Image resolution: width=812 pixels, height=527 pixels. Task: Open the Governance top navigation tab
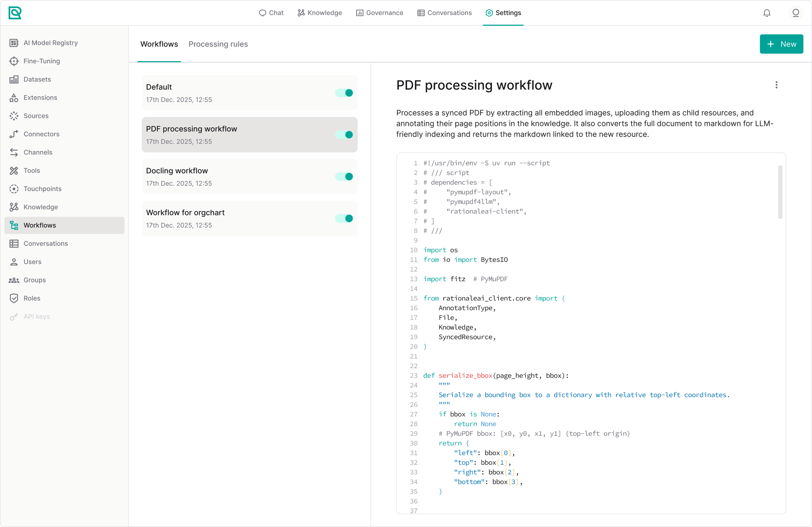[380, 13]
